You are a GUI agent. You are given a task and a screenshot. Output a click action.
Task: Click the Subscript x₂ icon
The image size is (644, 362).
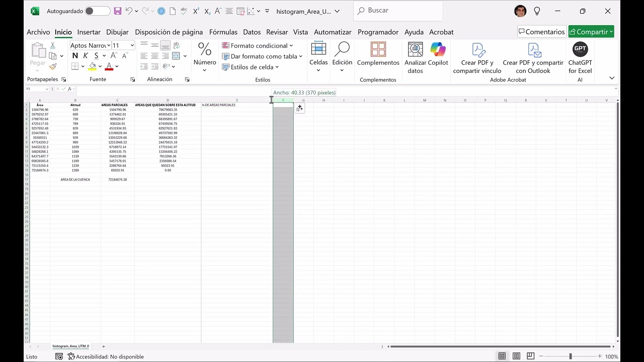(207, 11)
